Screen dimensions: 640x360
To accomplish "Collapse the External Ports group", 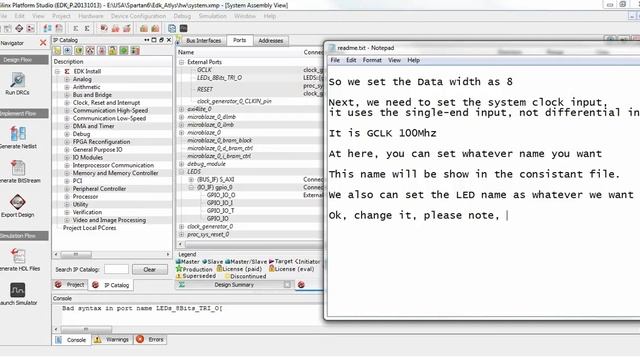I will 182,62.
